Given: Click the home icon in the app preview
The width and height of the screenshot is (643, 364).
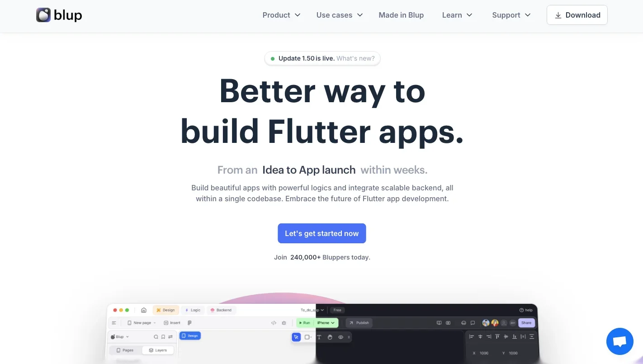Looking at the screenshot, I should point(144,310).
